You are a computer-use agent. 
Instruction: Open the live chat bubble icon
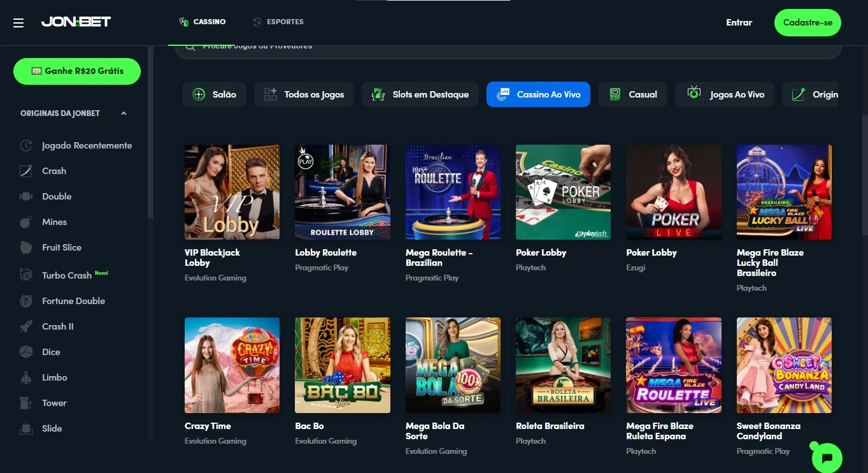[x=827, y=457]
